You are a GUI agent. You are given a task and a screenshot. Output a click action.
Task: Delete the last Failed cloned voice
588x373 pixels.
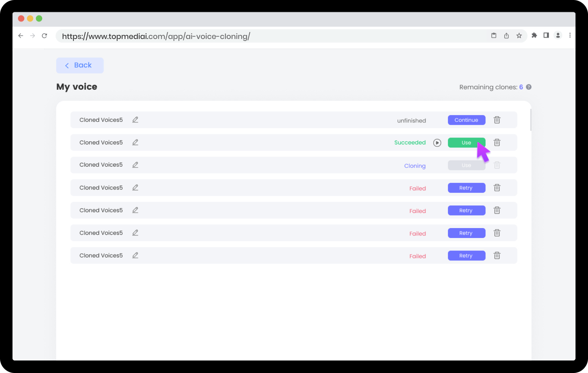(497, 255)
